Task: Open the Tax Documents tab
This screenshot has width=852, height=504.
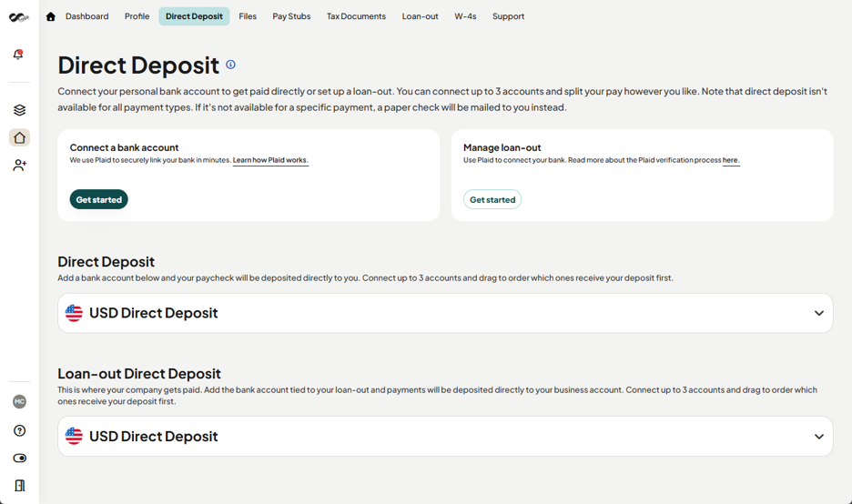Action: (356, 16)
